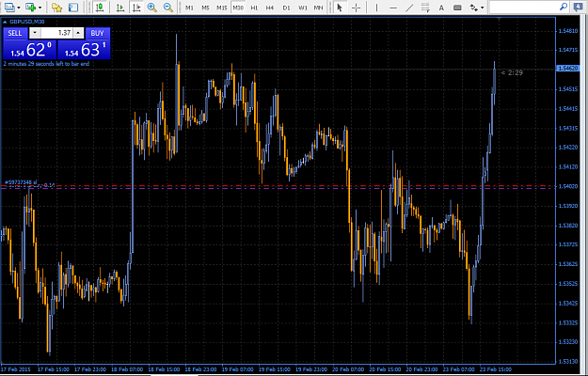Expand the New Chart dropdown arrow

pyautogui.click(x=40, y=8)
